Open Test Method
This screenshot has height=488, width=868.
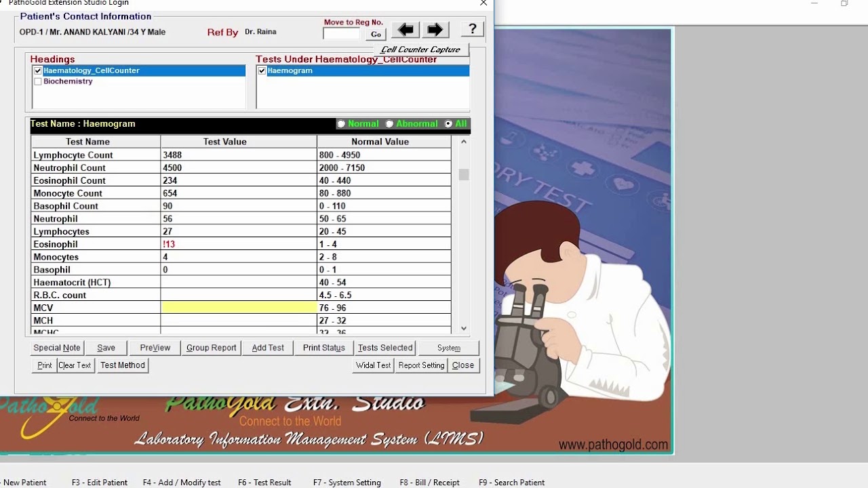click(x=123, y=365)
